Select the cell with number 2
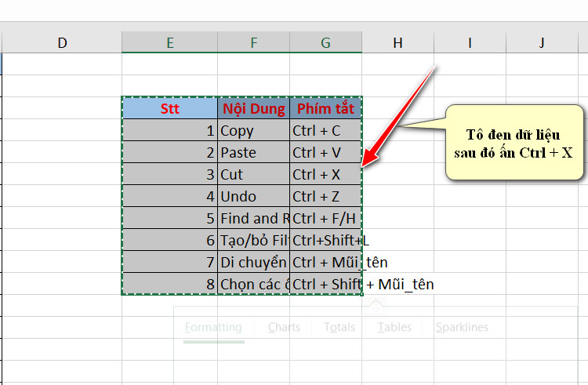 click(170, 152)
